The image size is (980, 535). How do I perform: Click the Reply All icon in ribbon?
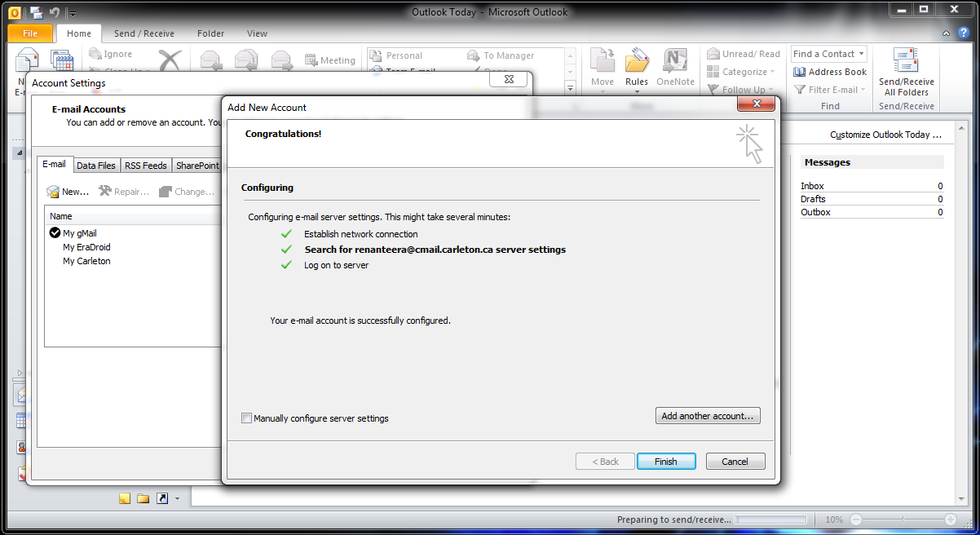coord(246,61)
